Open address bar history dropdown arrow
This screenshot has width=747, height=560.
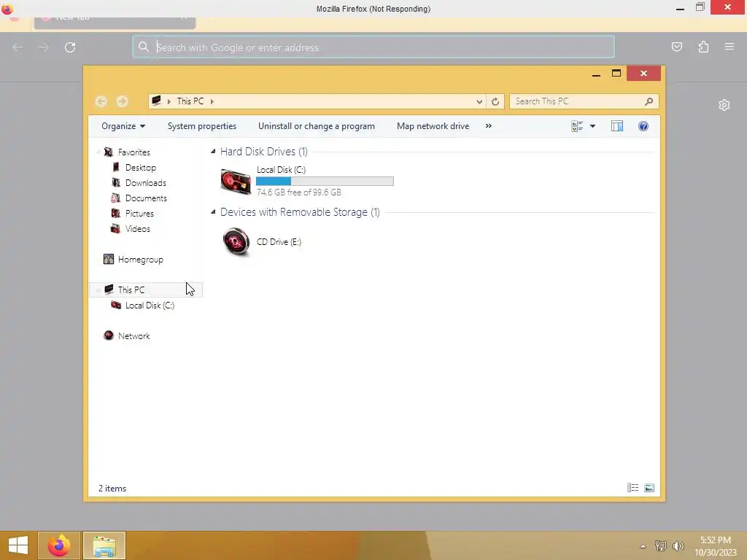point(479,101)
